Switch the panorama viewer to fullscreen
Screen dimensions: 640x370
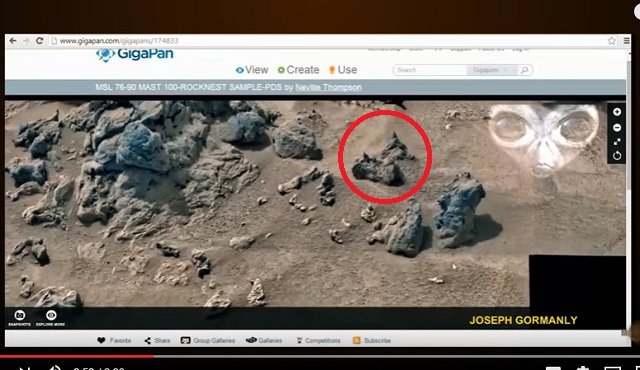click(617, 142)
